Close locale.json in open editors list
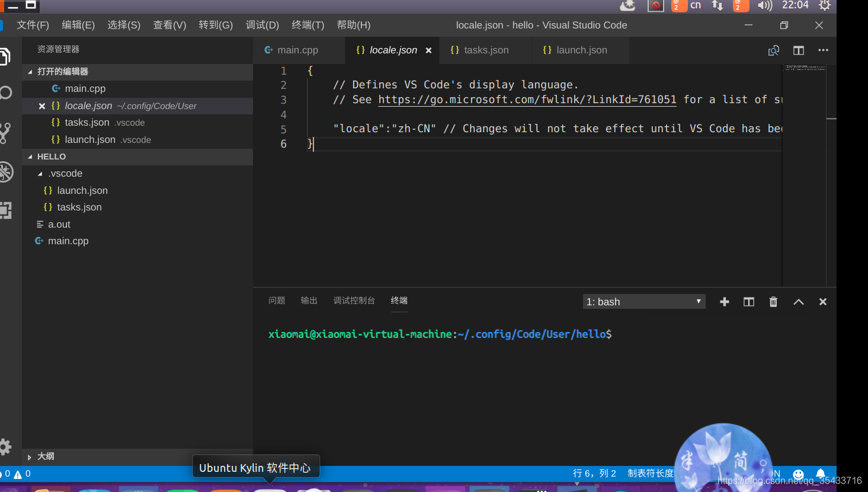 (x=42, y=106)
